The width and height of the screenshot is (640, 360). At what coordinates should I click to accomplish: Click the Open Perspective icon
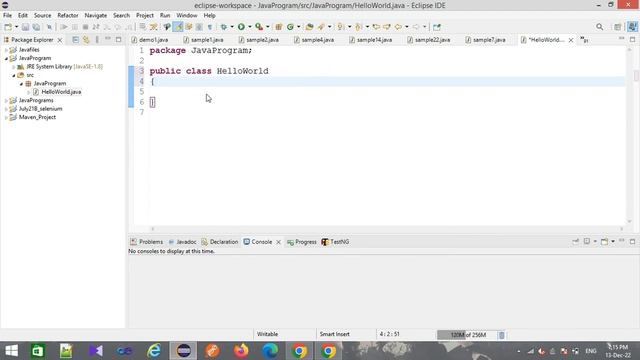[618, 27]
